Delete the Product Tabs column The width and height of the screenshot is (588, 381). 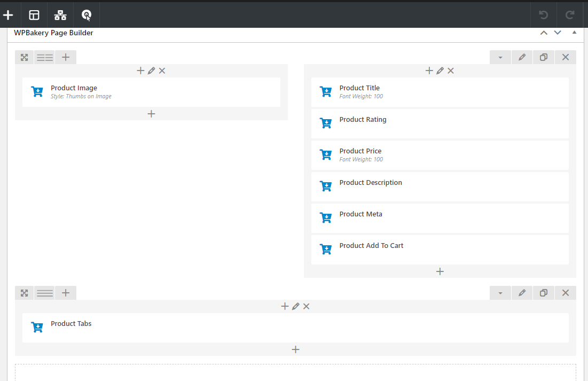307,306
